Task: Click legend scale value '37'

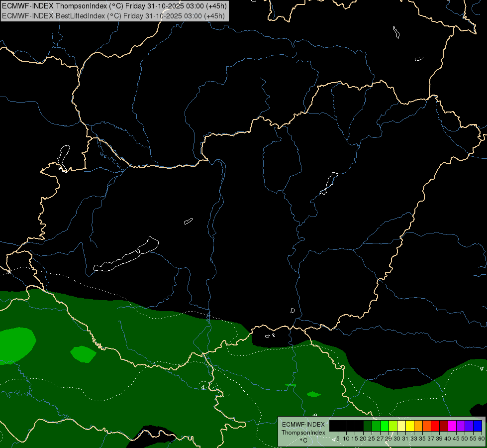Action: point(431,439)
